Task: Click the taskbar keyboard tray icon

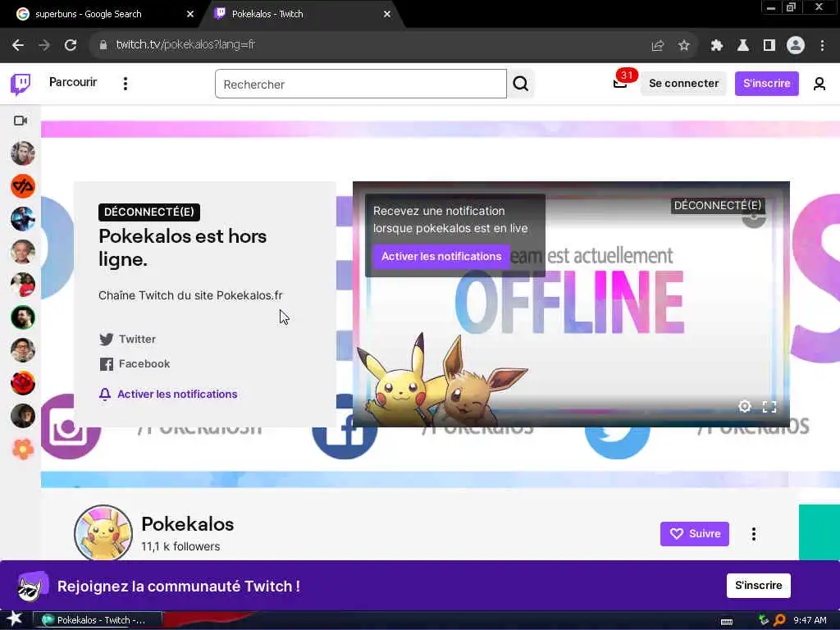Action: (x=727, y=621)
